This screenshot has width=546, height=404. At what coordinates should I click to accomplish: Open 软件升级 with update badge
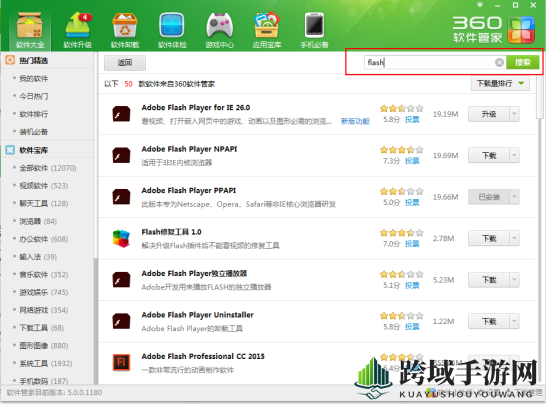tap(77, 30)
